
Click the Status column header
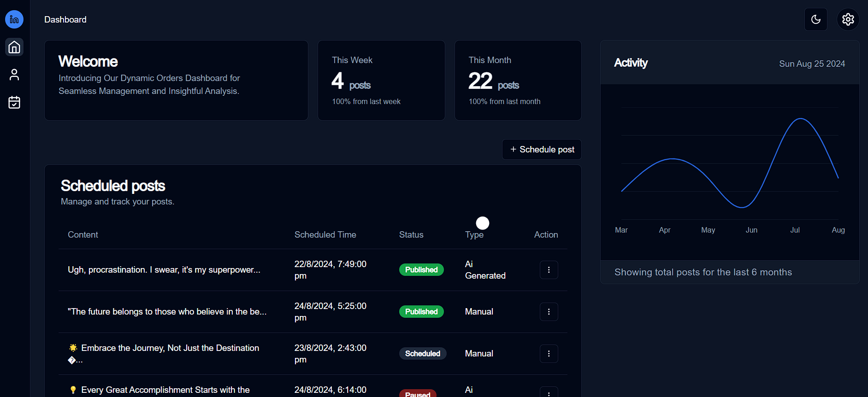411,235
